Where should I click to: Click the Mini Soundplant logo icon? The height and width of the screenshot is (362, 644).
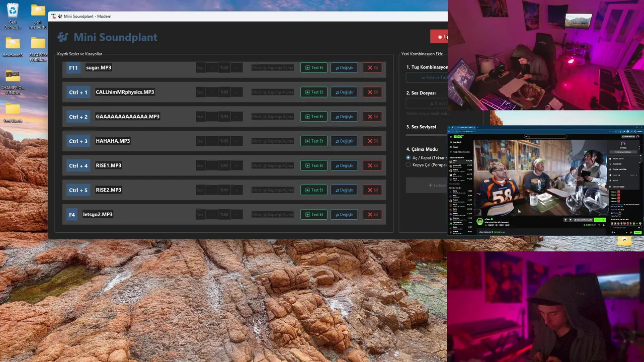pos(62,37)
